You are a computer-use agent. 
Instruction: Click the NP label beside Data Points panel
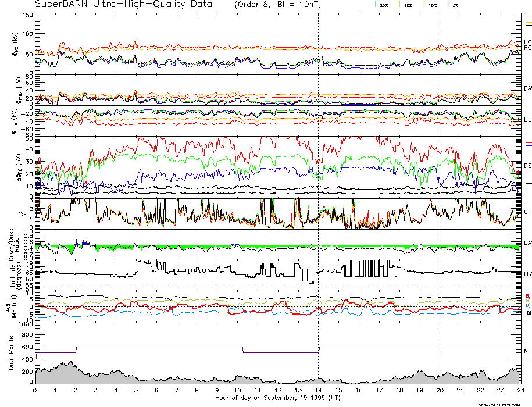[527, 351]
